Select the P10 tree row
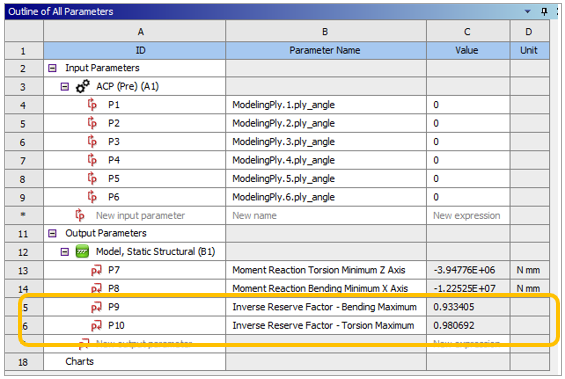 (x=134, y=326)
